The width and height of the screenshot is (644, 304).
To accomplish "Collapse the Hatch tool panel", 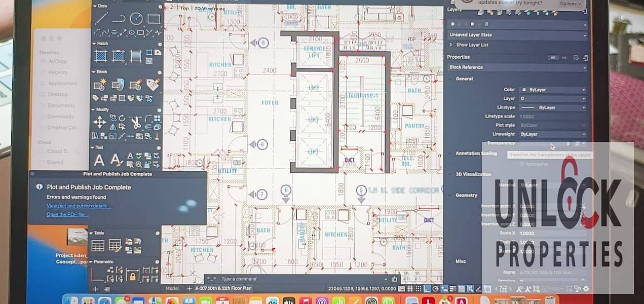I will pos(94,44).
